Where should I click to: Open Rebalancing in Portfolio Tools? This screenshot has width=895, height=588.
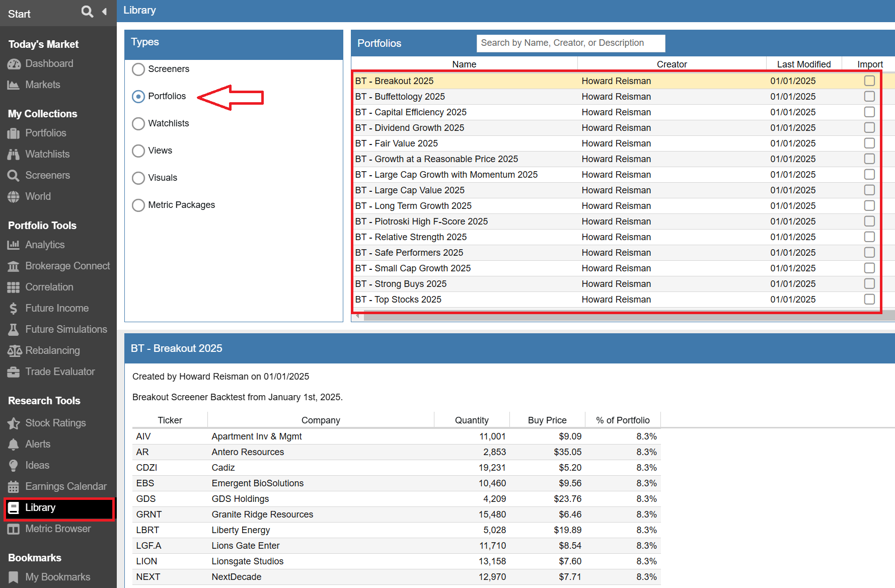point(52,351)
